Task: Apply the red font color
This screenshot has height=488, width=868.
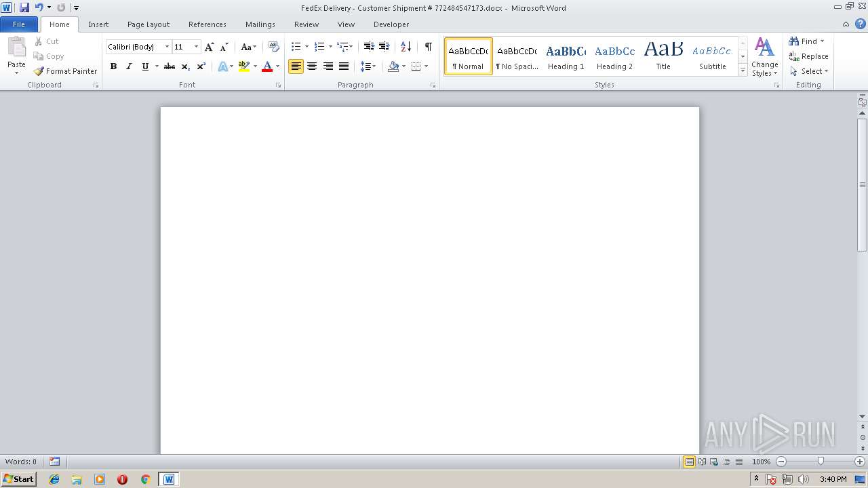Action: [267, 66]
